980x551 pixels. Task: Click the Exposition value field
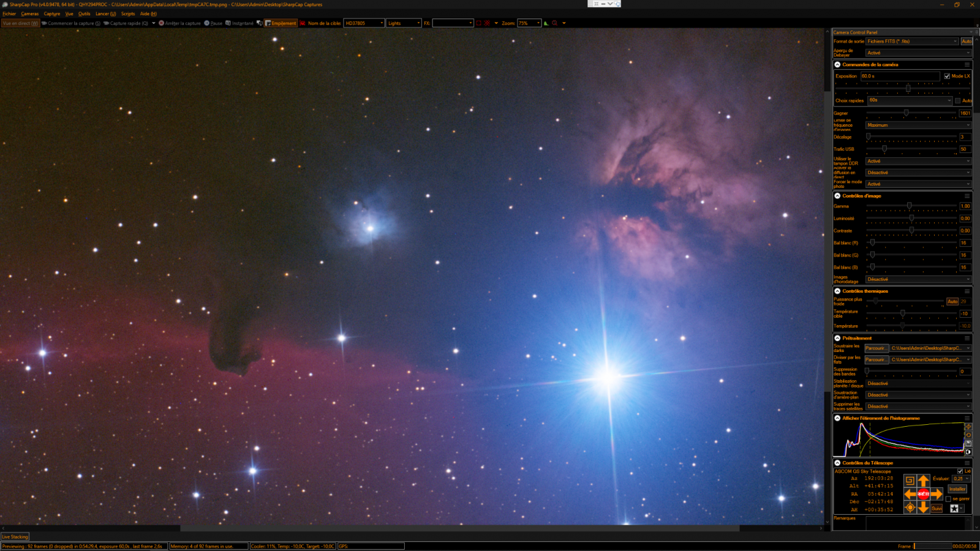(900, 76)
